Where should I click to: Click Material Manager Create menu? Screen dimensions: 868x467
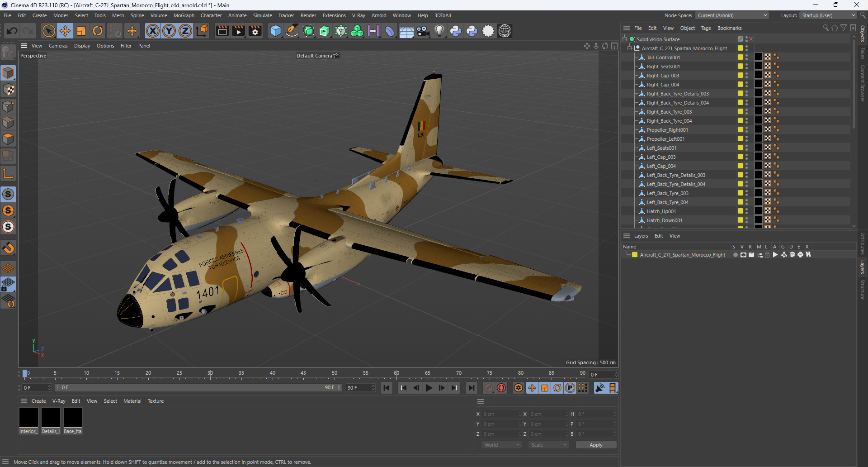(x=38, y=401)
